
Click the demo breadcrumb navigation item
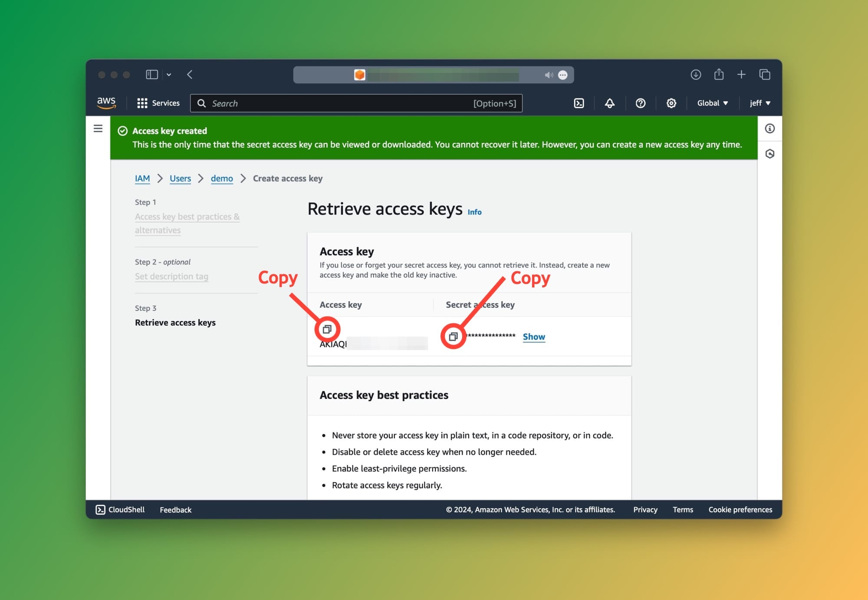tap(222, 178)
